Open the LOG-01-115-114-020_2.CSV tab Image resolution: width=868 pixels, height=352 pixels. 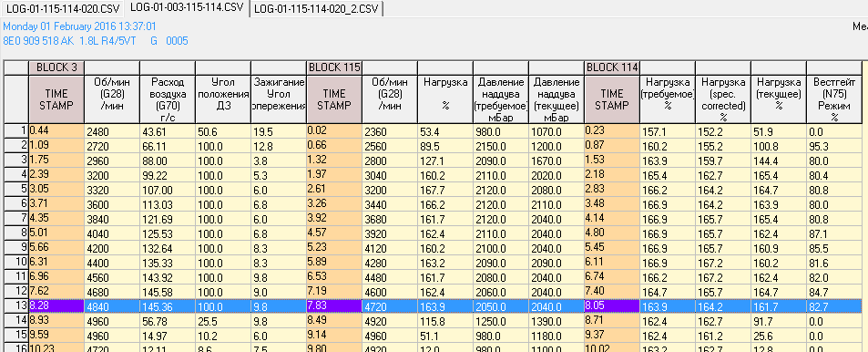(316, 8)
